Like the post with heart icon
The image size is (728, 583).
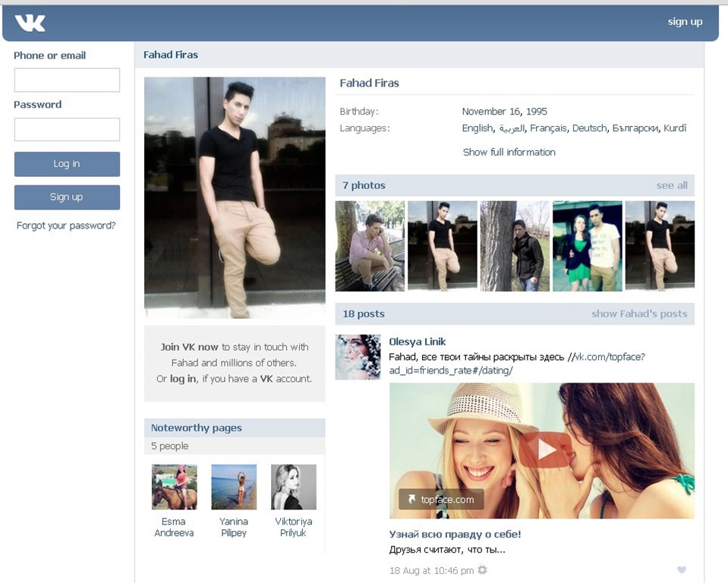click(x=681, y=570)
